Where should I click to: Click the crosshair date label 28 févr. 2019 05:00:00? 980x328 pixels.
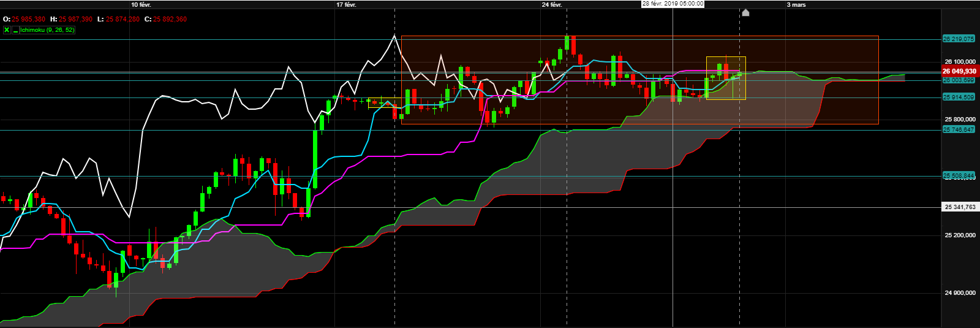[x=673, y=4]
